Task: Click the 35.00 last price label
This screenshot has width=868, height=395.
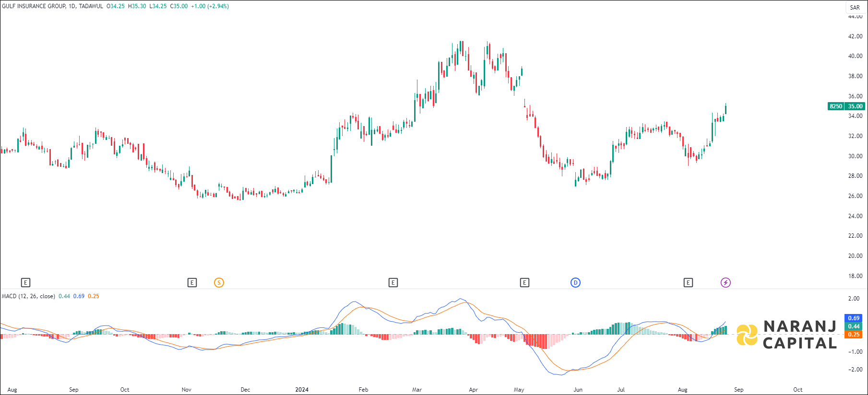Action: 855,106
